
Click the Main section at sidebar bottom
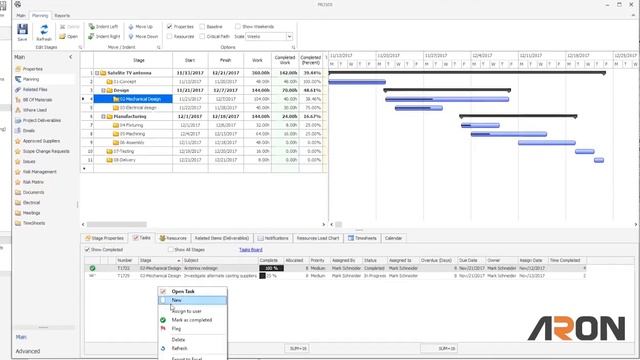(21, 337)
